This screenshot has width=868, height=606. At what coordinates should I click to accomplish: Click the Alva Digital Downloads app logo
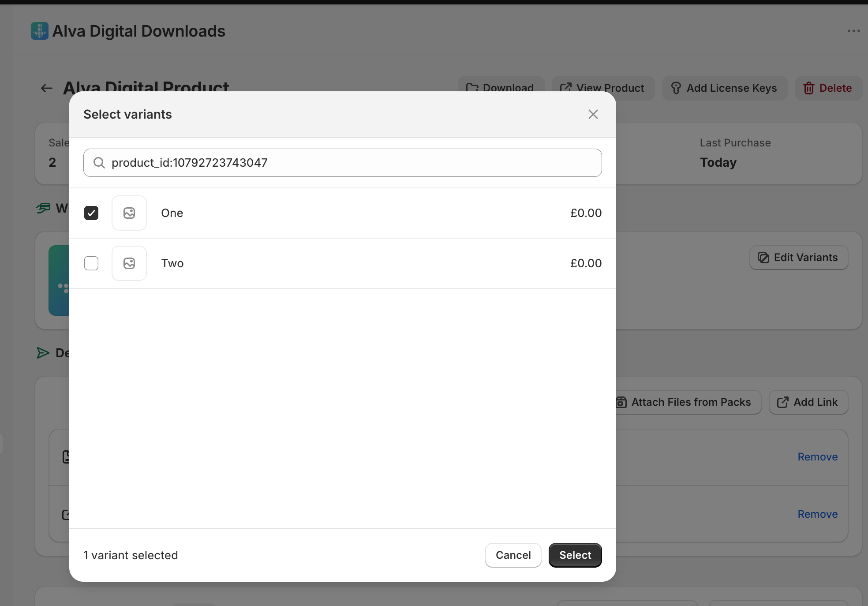(40, 31)
